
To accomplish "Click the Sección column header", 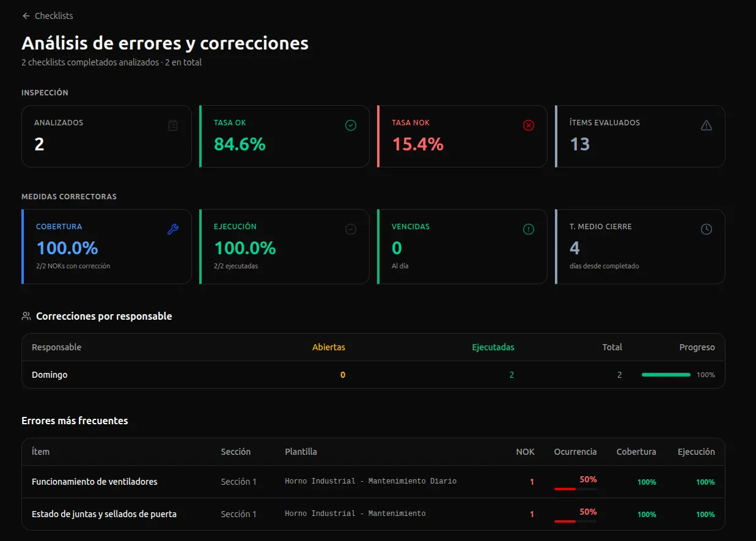I will [x=236, y=452].
